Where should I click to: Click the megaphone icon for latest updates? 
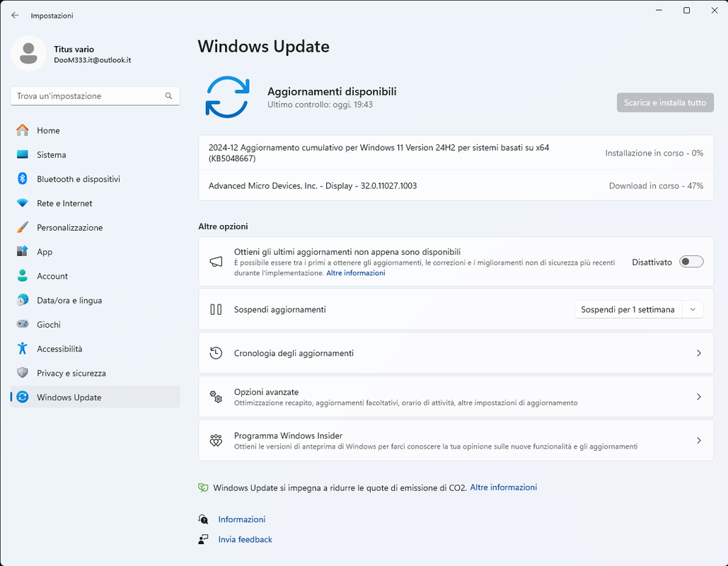click(x=216, y=262)
